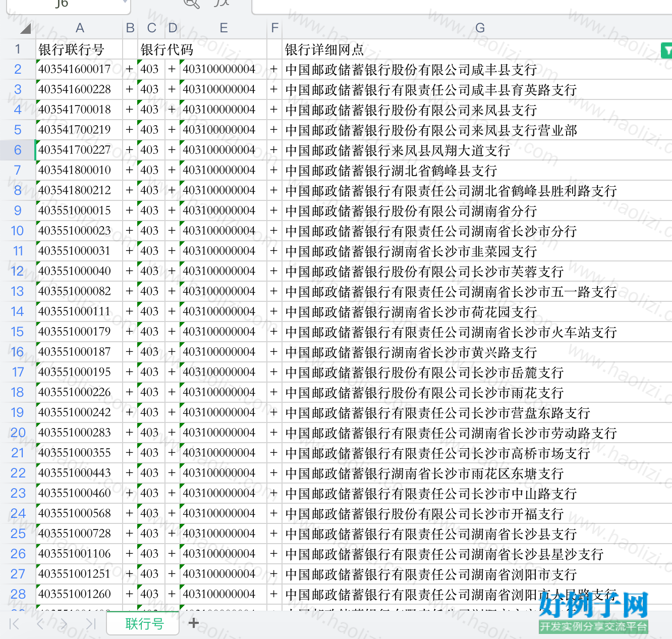Click cell 银行代码 header
The height and width of the screenshot is (639, 672).
coord(151,49)
